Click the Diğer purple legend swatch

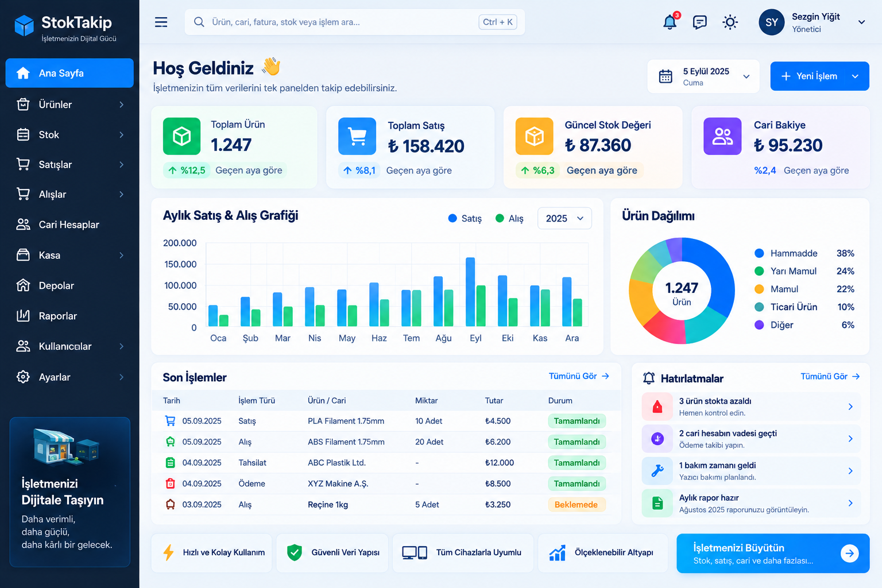[x=759, y=325]
